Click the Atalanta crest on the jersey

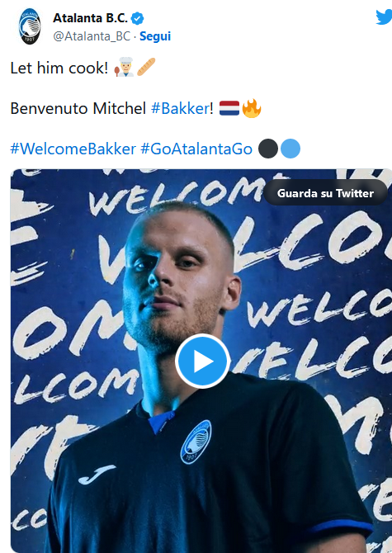click(x=196, y=442)
